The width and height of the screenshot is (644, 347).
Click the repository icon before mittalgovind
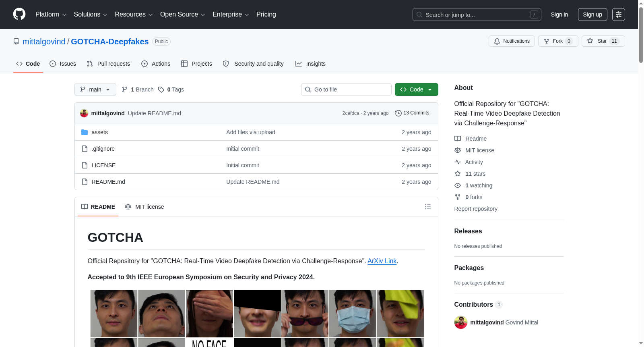pos(16,42)
